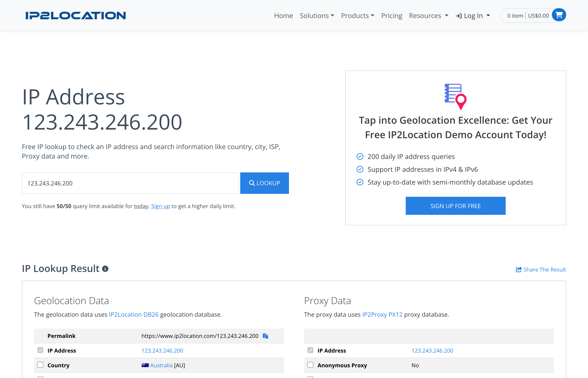Go to the Home page
Image resolution: width=588 pixels, height=378 pixels.
coord(283,16)
